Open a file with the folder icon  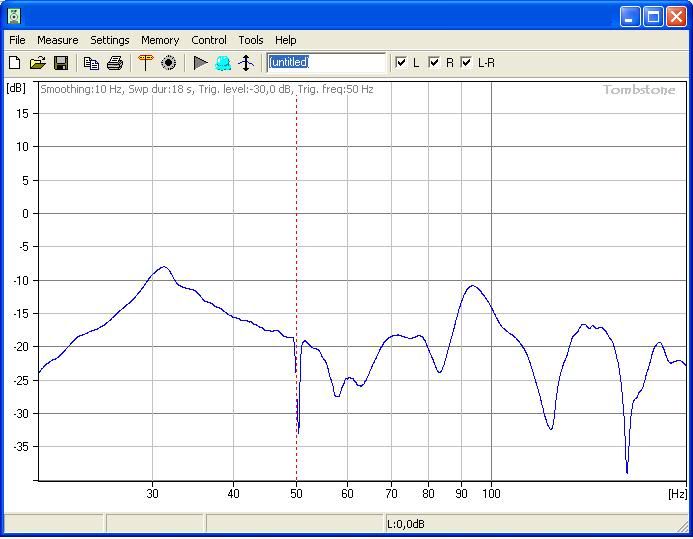click(38, 63)
